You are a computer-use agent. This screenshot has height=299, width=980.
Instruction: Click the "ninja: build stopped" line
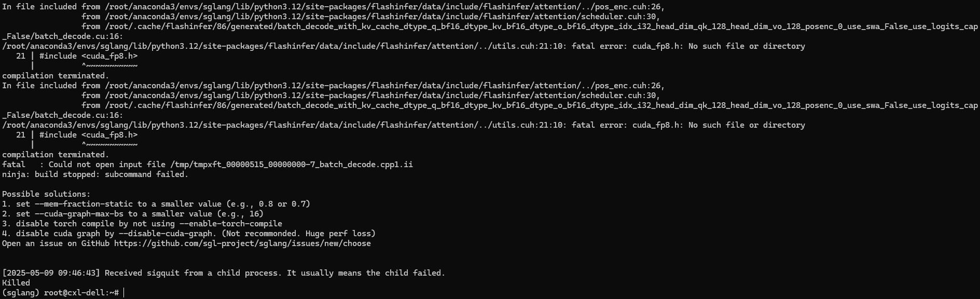(95, 174)
